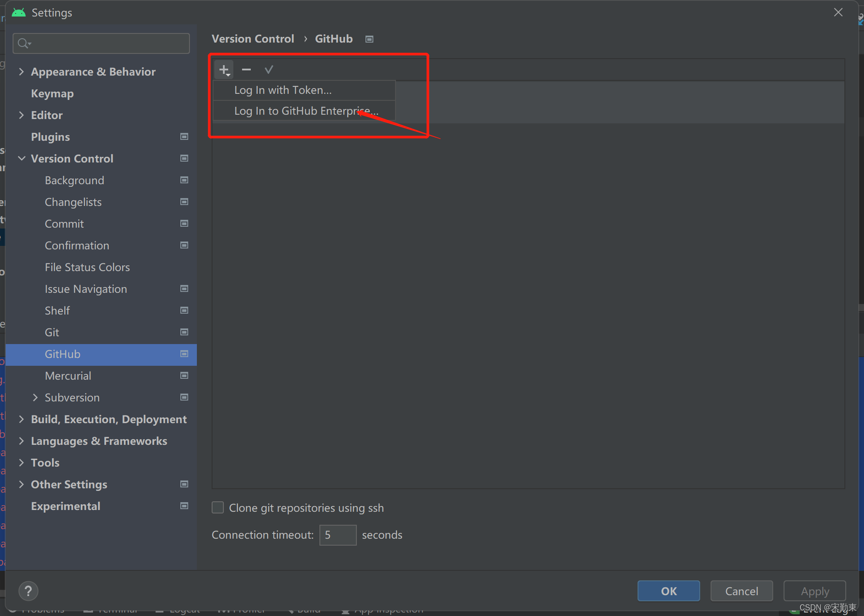Image resolution: width=864 pixels, height=616 pixels.
Task: Click project icon on Background row
Action: pos(184,180)
